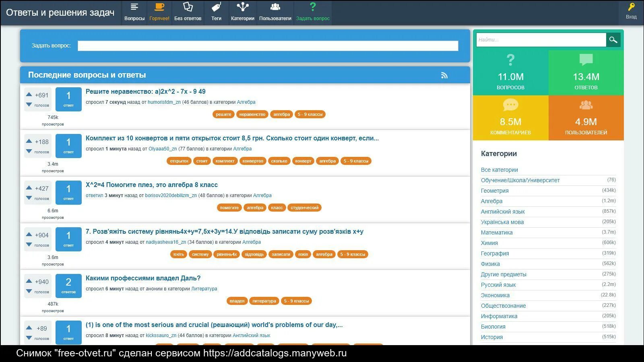This screenshot has height=362, width=644.
Task: Downvote the most serious world's problems question
Action: (x=29, y=338)
